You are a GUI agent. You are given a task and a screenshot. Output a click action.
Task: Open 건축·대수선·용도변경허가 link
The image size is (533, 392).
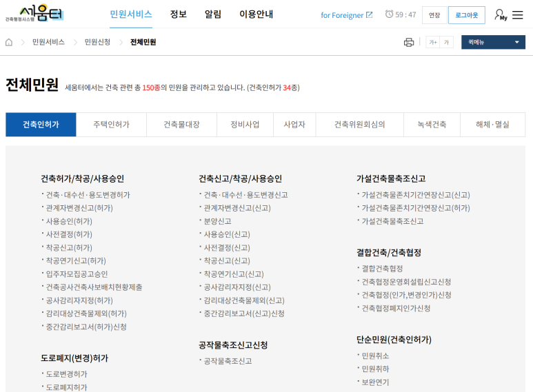tap(88, 195)
